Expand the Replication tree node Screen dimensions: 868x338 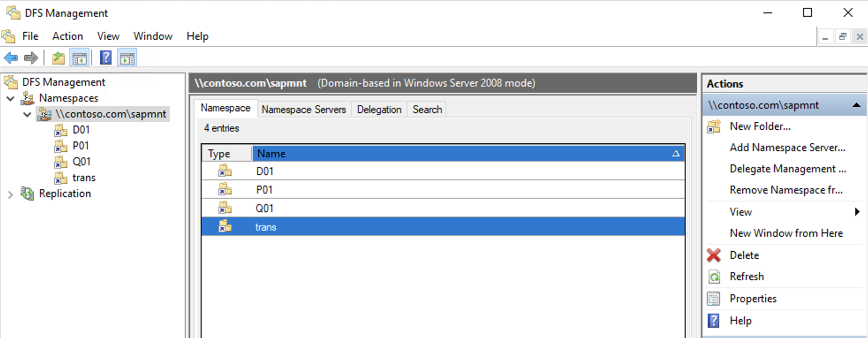point(11,194)
